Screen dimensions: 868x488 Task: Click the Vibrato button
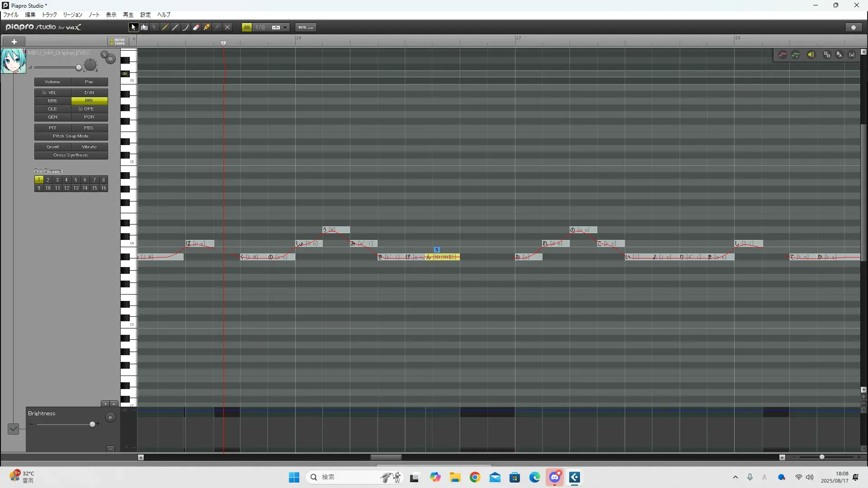tap(89, 147)
